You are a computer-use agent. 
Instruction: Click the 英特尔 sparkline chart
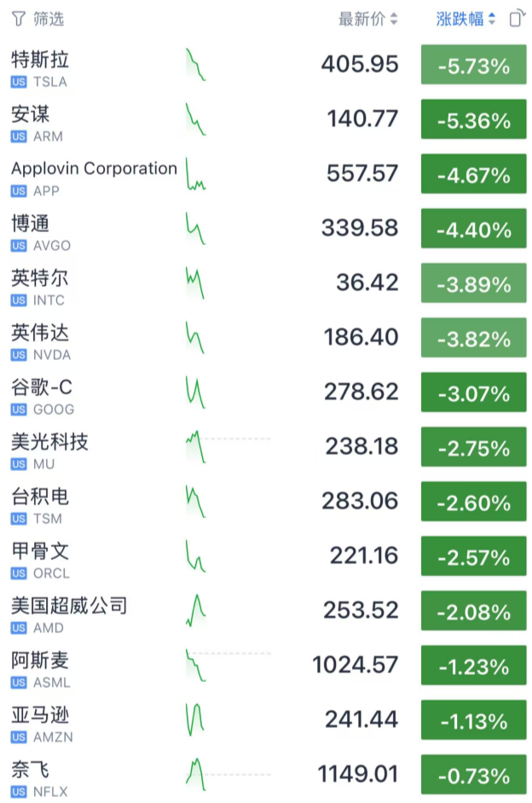[195, 283]
